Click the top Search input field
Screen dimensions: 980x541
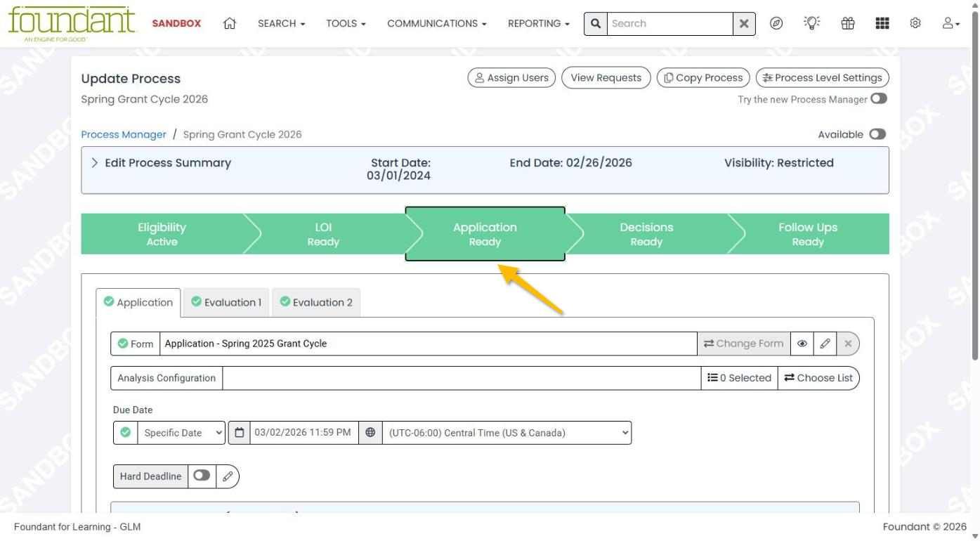669,23
